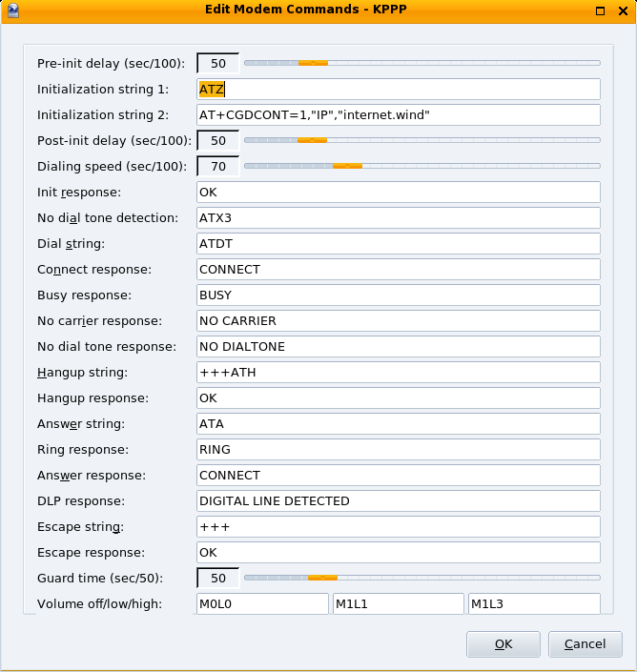Viewport: 637px width, 672px height.
Task: Click the No carrier response field
Action: point(399,320)
